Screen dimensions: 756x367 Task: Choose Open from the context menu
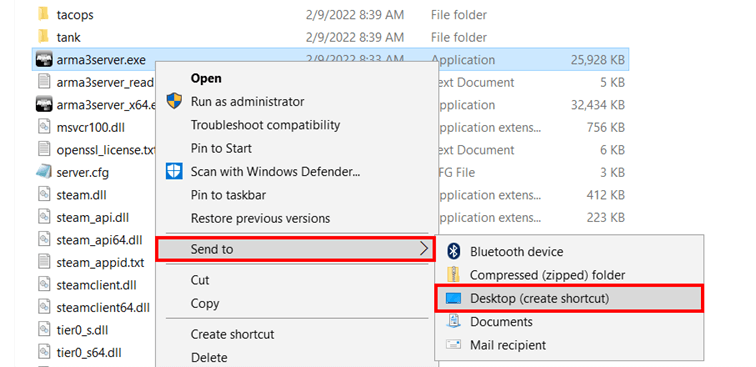click(x=206, y=78)
